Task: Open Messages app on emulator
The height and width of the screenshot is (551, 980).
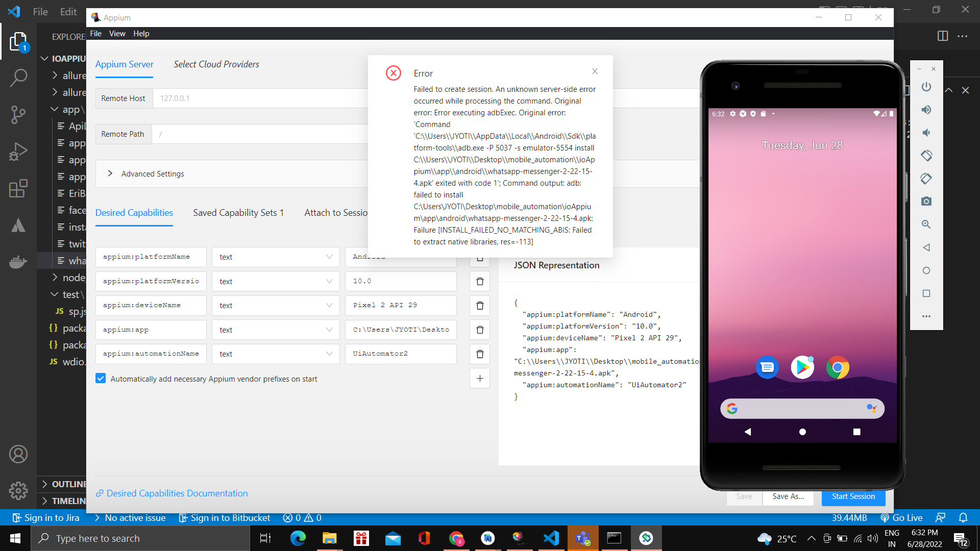Action: pyautogui.click(x=767, y=367)
